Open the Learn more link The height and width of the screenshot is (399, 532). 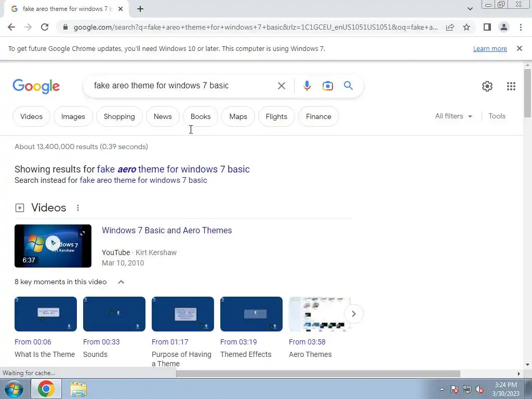click(x=490, y=48)
